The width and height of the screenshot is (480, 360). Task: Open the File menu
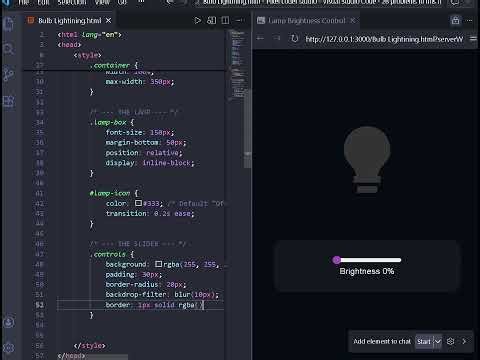pos(23,3)
